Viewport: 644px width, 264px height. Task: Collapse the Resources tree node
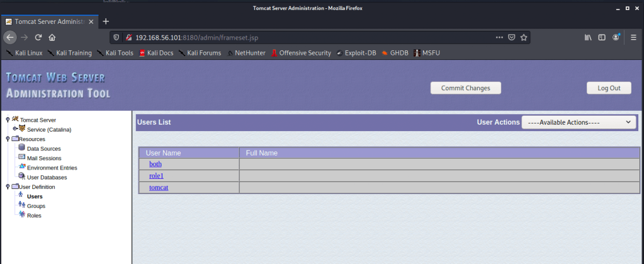[x=8, y=139]
